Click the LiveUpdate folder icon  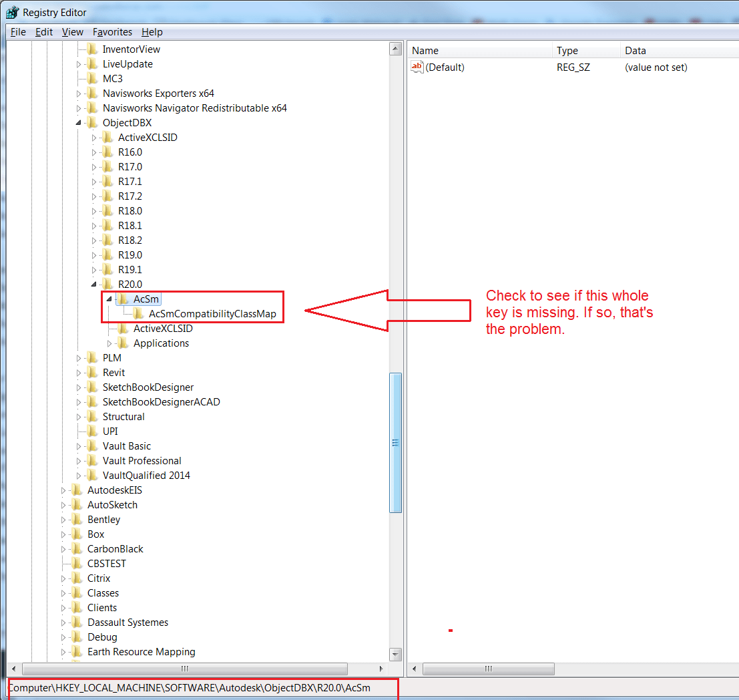(92, 63)
